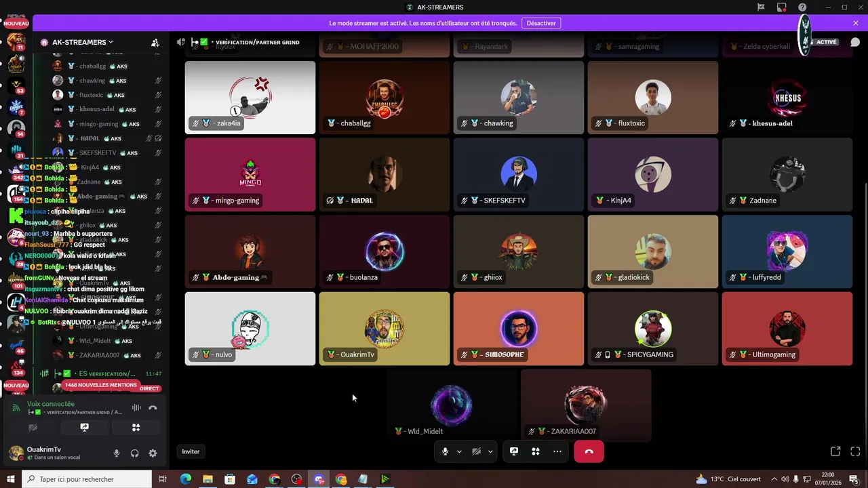Mute microphone in user panel
868x488 pixels.
point(117,453)
